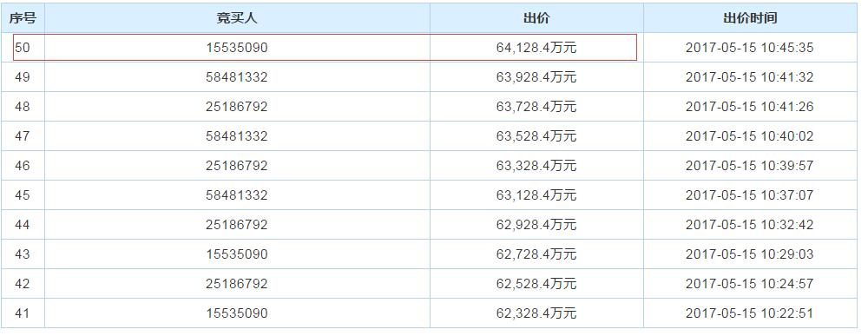
Task: Click the 出价 column header
Action: click(x=536, y=18)
